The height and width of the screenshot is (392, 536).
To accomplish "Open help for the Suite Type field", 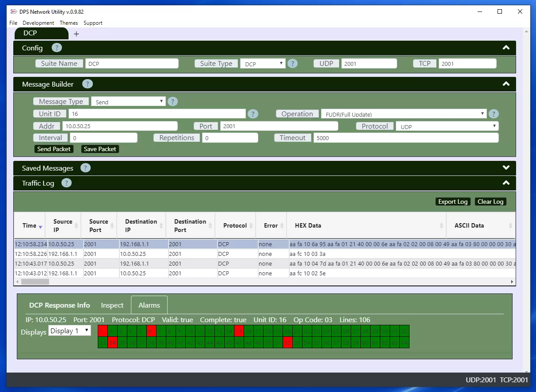I will tap(292, 64).
